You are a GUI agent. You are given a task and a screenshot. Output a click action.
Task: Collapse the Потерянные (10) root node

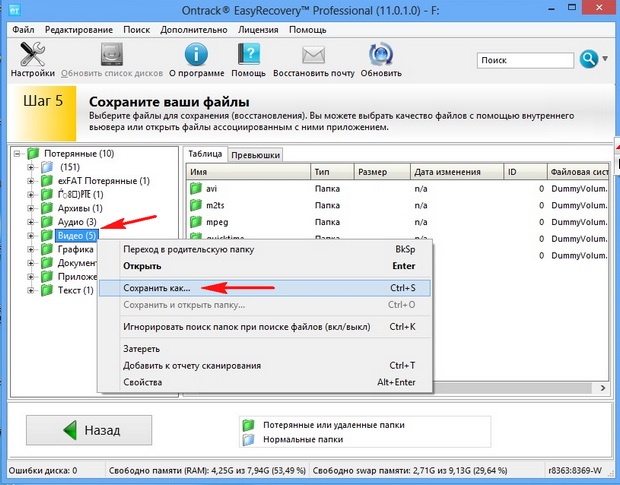point(17,153)
